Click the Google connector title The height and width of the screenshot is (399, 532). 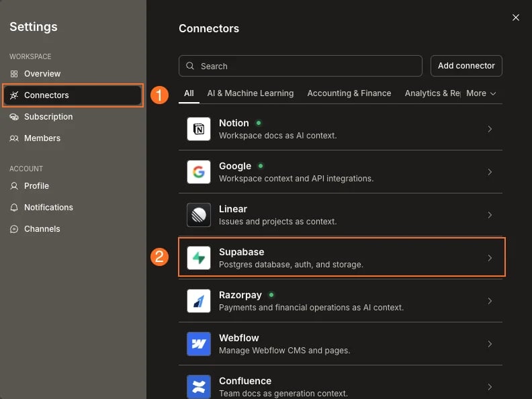click(235, 166)
